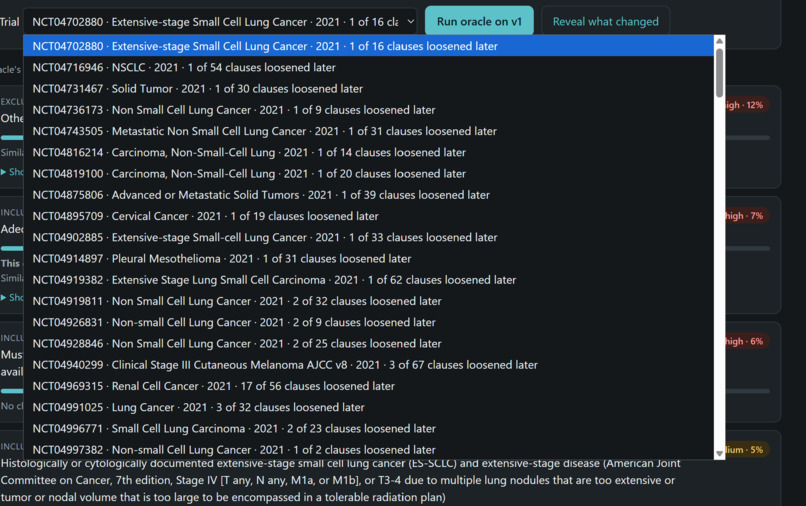Viewport: 806px width, 506px height.
Task: Open the Trial selector dropdown arrow
Action: [x=411, y=22]
